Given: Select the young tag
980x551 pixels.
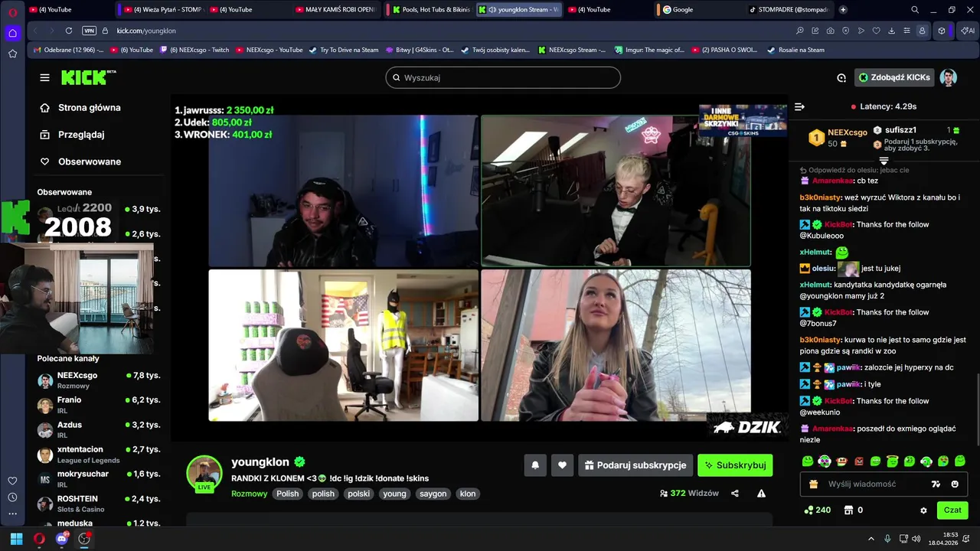Looking at the screenshot, I should [395, 494].
